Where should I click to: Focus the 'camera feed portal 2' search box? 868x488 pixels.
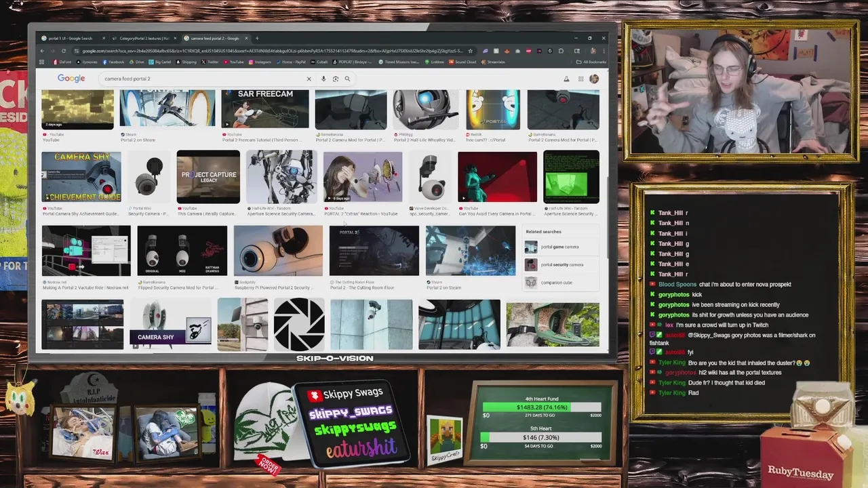203,79
